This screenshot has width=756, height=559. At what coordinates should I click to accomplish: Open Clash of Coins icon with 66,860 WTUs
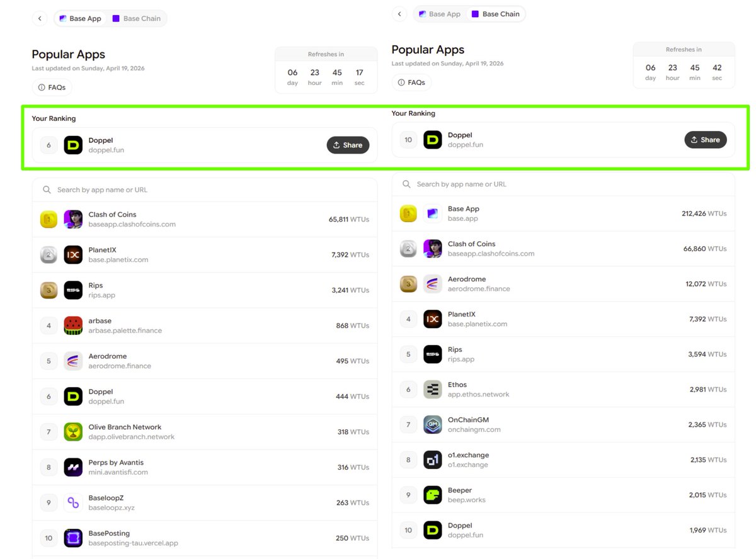tap(433, 249)
